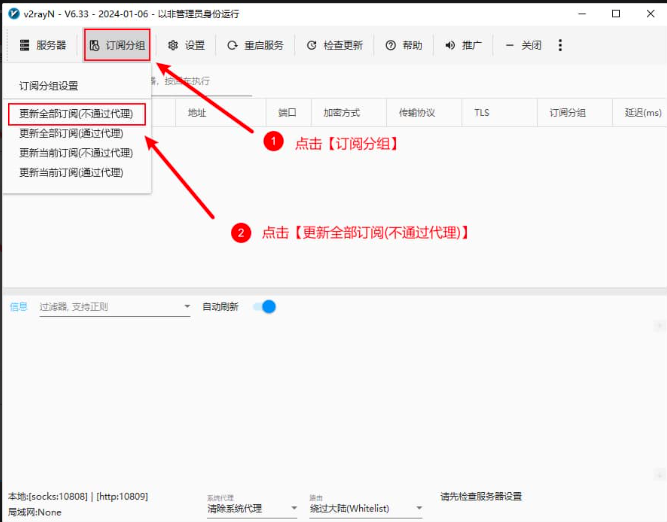Open the log filter dropdown arrow

tap(186, 307)
